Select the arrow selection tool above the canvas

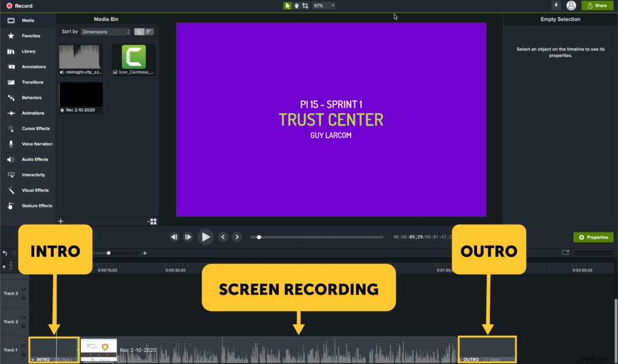coord(287,5)
